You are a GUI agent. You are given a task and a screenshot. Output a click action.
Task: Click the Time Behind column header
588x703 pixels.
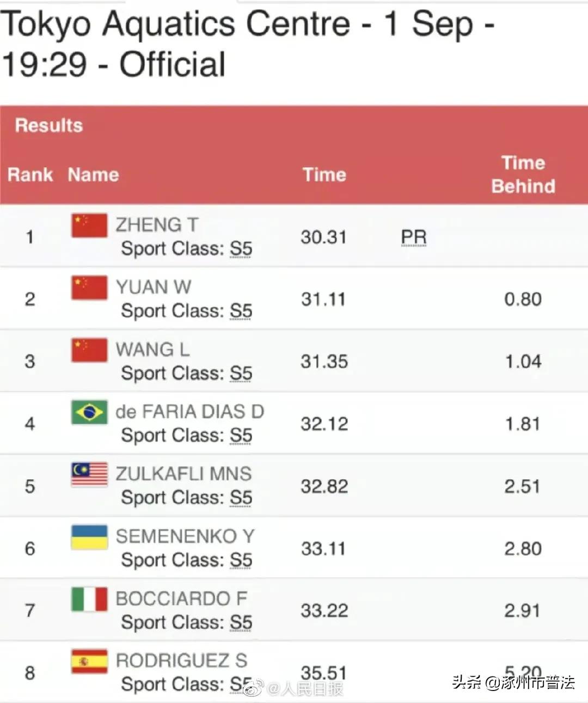point(523,174)
